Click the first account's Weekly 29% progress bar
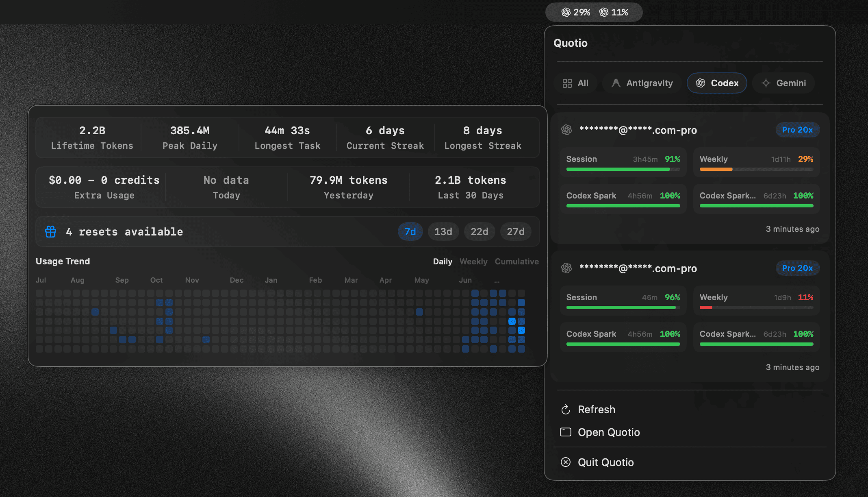This screenshot has height=497, width=868. [756, 169]
